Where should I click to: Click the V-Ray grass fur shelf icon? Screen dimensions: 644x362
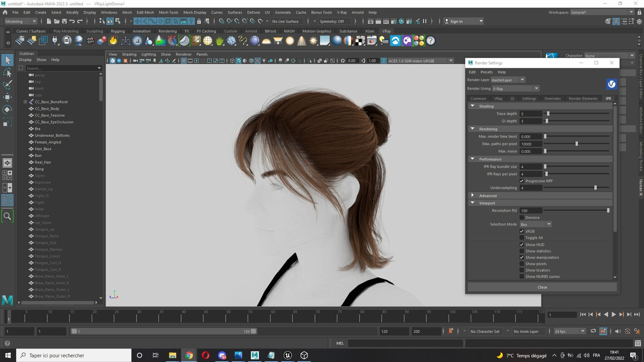point(219,41)
